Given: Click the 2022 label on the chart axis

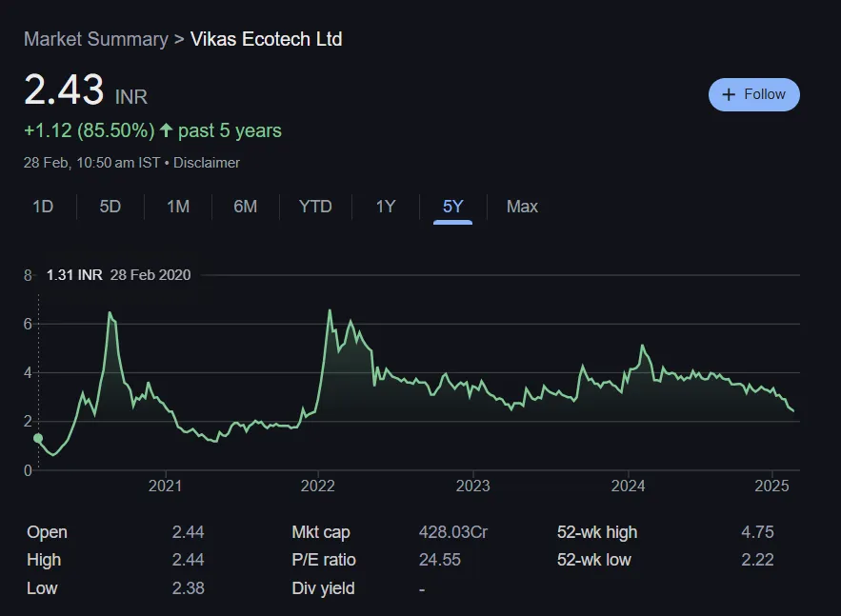Looking at the screenshot, I should 317,486.
